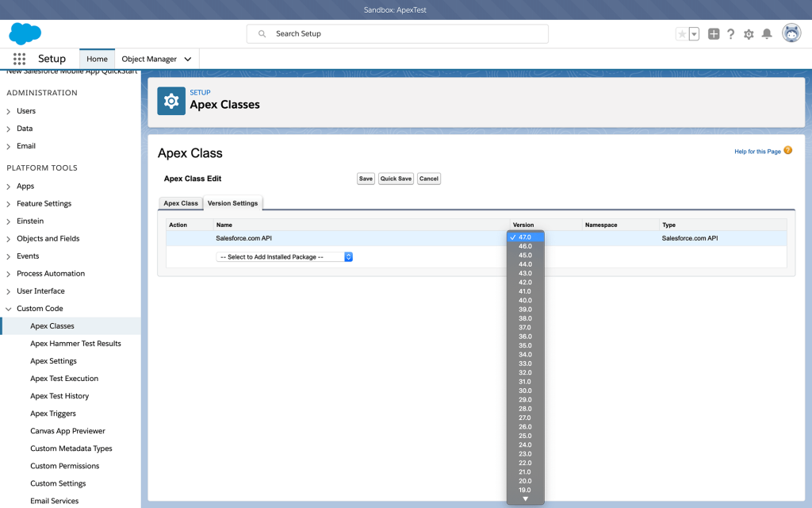Open the user avatar profile menu
Screen dimensions: 812x508
click(x=791, y=33)
